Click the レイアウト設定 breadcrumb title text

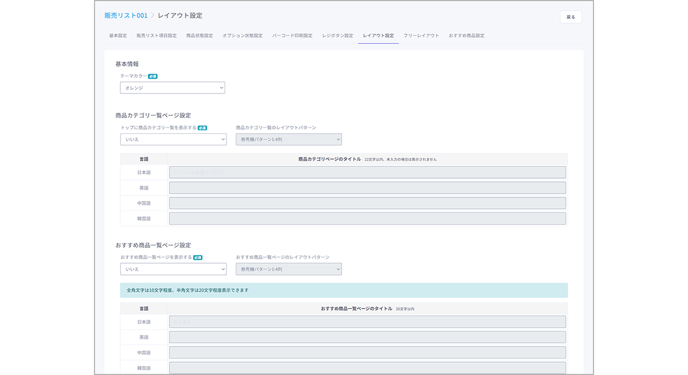point(180,15)
